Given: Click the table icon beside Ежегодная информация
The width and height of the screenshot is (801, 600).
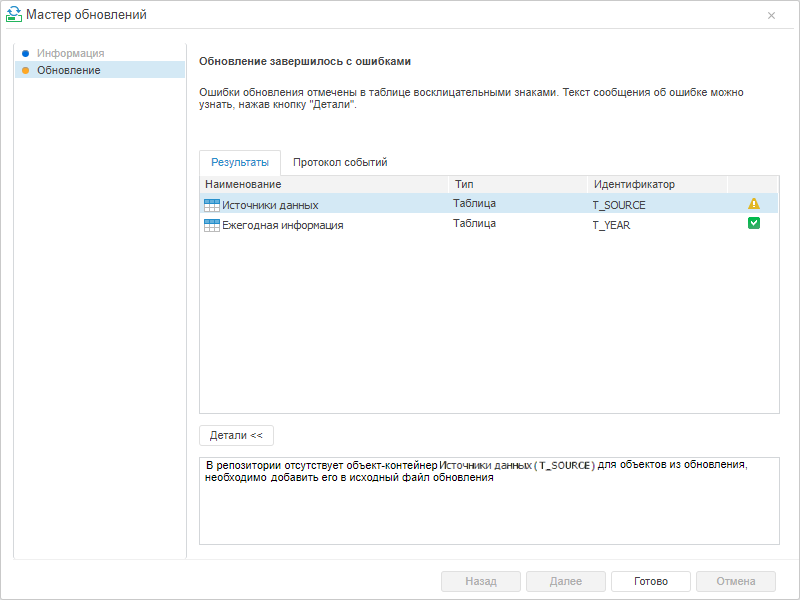Looking at the screenshot, I should click(x=211, y=226).
